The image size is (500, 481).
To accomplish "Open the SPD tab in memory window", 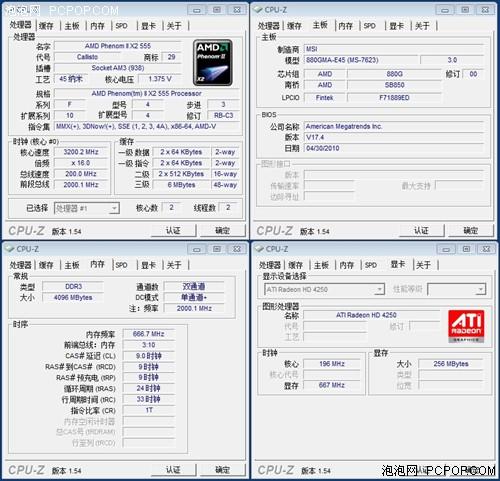I will [x=121, y=265].
